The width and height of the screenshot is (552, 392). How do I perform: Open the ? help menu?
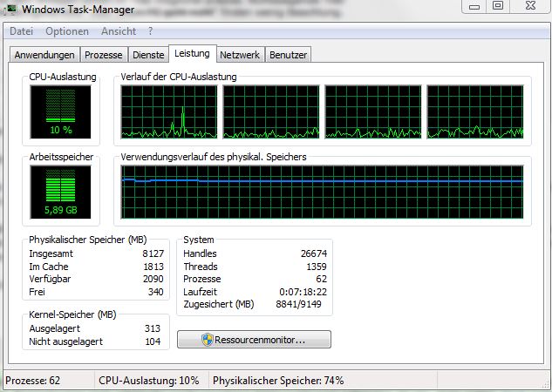(150, 31)
